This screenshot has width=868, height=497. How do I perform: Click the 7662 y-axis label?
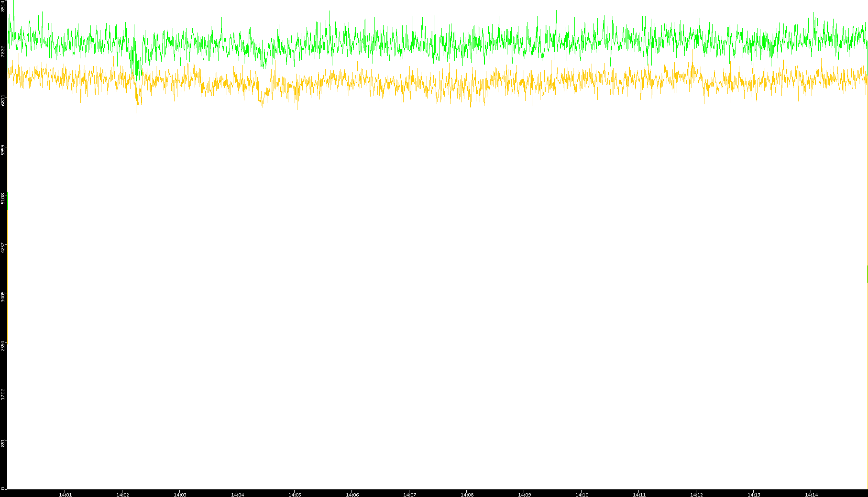3,51
